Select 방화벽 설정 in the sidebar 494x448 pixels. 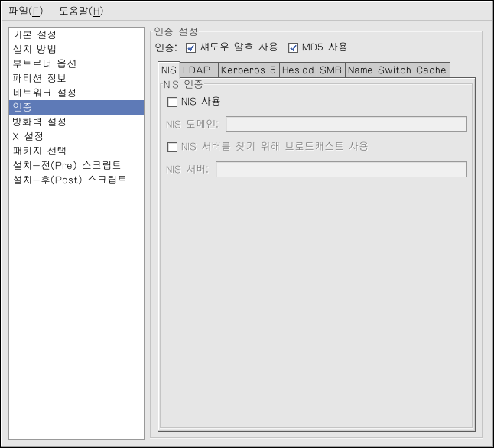click(39, 122)
